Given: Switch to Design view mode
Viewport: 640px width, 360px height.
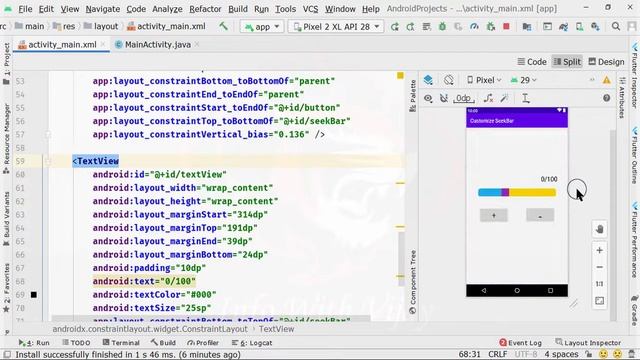Looking at the screenshot, I should 607,62.
